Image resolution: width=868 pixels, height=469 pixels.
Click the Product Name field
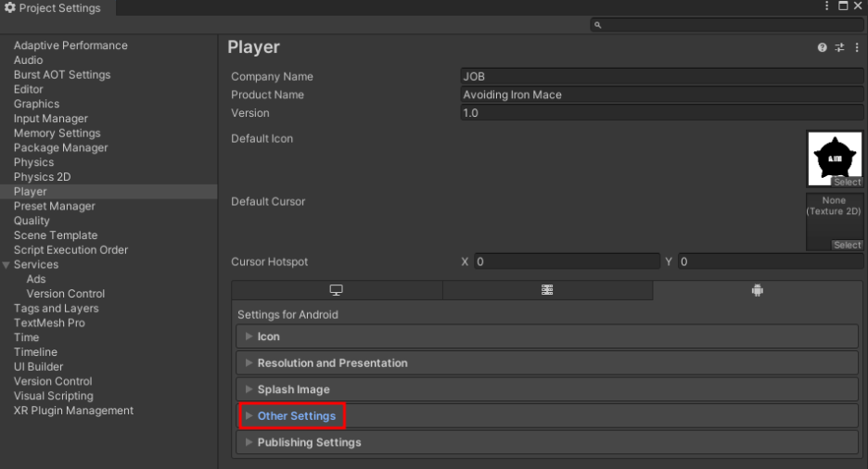click(661, 95)
